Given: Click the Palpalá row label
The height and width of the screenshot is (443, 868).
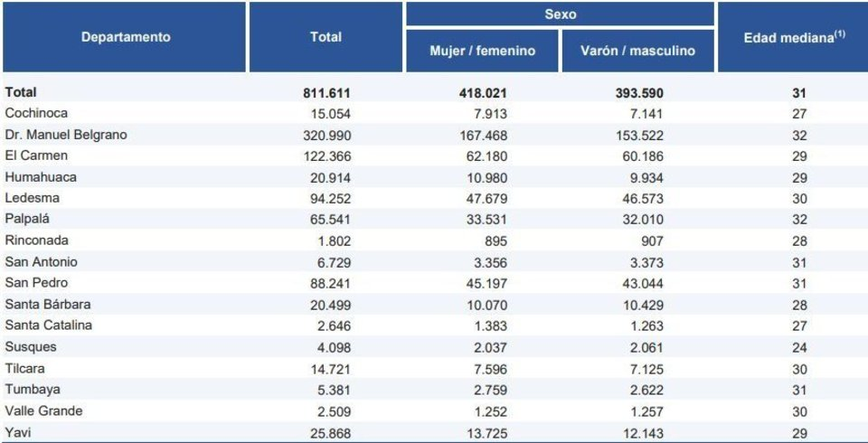Looking at the screenshot, I should pos(29,220).
